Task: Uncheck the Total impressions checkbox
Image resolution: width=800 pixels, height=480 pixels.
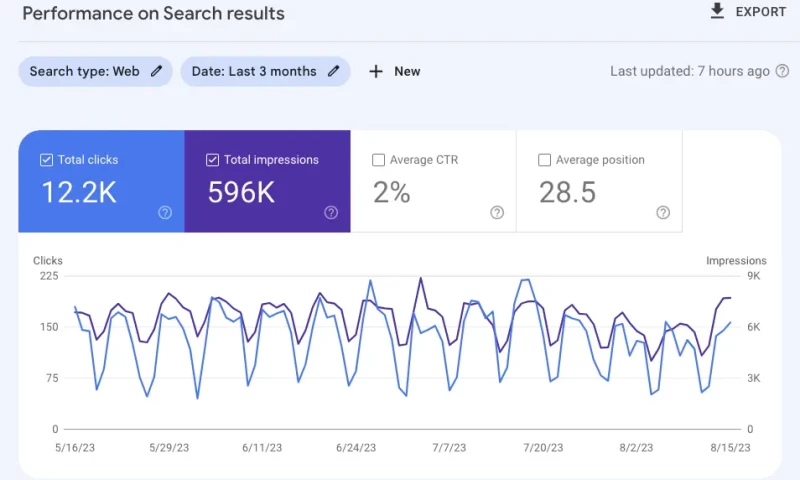Action: pyautogui.click(x=212, y=160)
